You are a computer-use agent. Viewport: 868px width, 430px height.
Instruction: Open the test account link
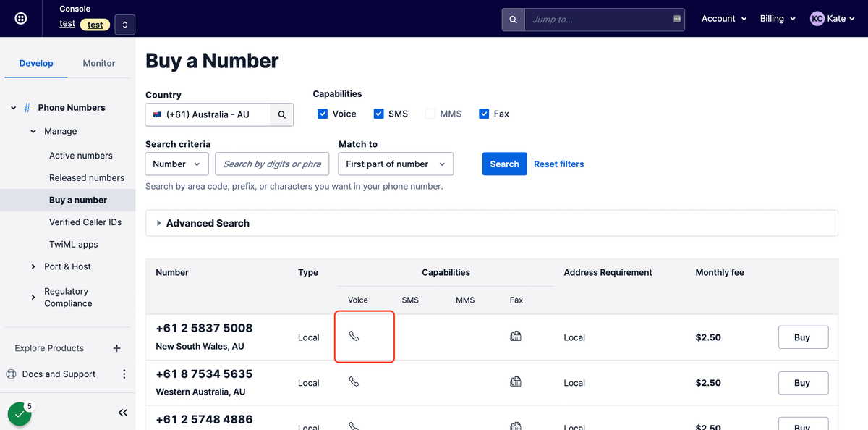click(67, 24)
